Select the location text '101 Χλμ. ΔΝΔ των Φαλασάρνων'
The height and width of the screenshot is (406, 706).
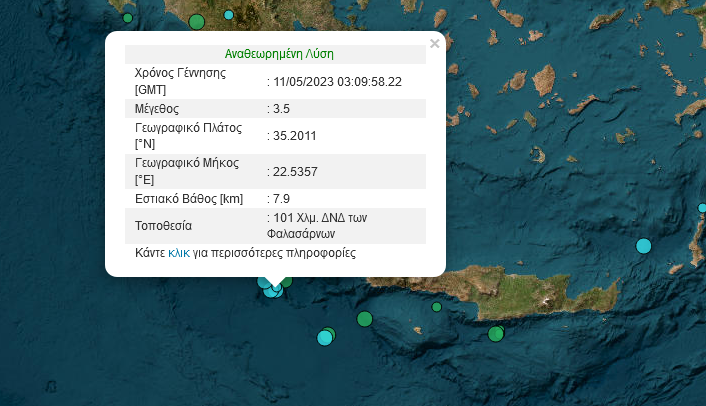[x=317, y=226]
